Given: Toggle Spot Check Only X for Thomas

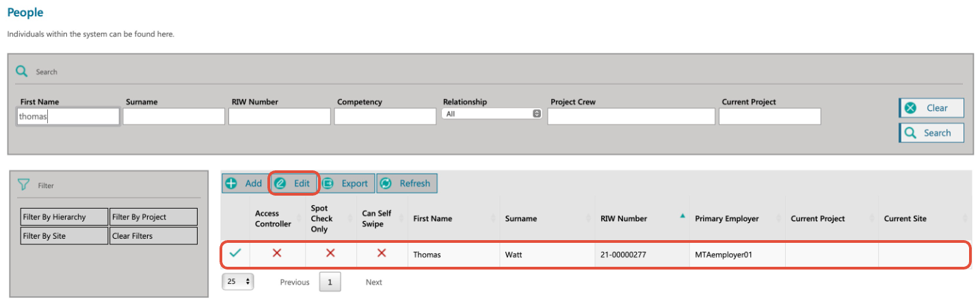Looking at the screenshot, I should pyautogui.click(x=330, y=253).
